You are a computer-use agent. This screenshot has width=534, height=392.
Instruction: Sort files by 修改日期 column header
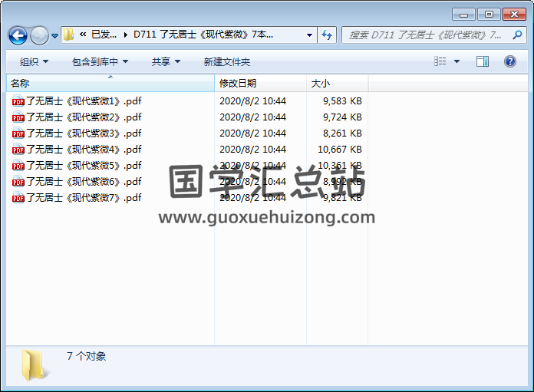coord(238,83)
